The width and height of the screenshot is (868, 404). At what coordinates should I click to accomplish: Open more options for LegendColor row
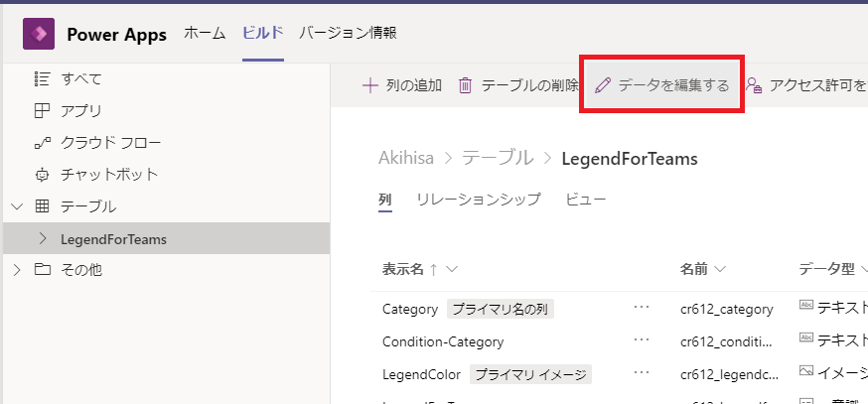point(641,372)
